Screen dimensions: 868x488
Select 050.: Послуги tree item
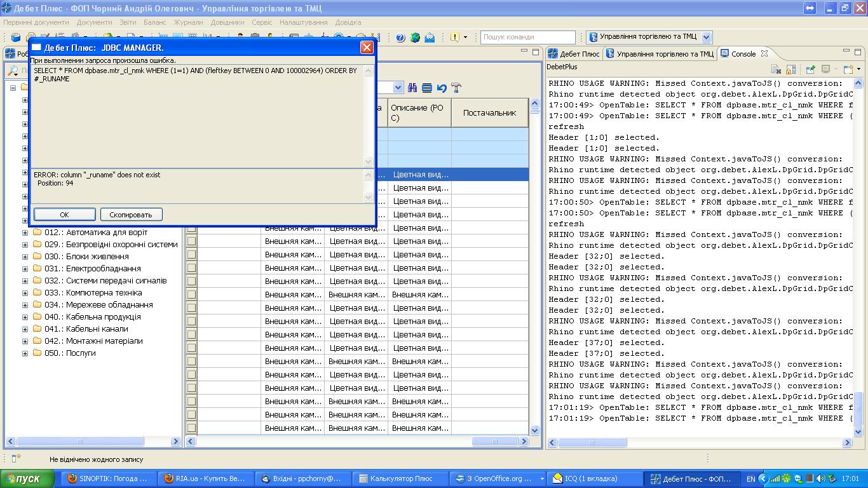[x=70, y=353]
